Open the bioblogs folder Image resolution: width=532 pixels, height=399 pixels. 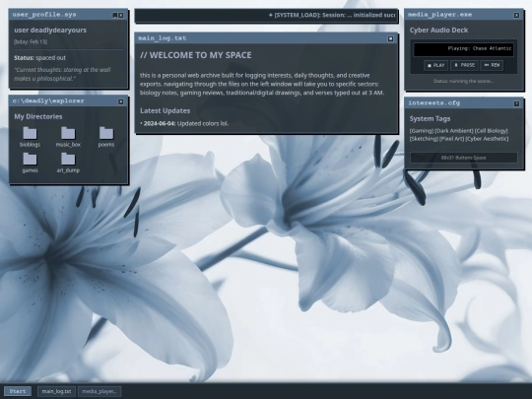point(30,137)
